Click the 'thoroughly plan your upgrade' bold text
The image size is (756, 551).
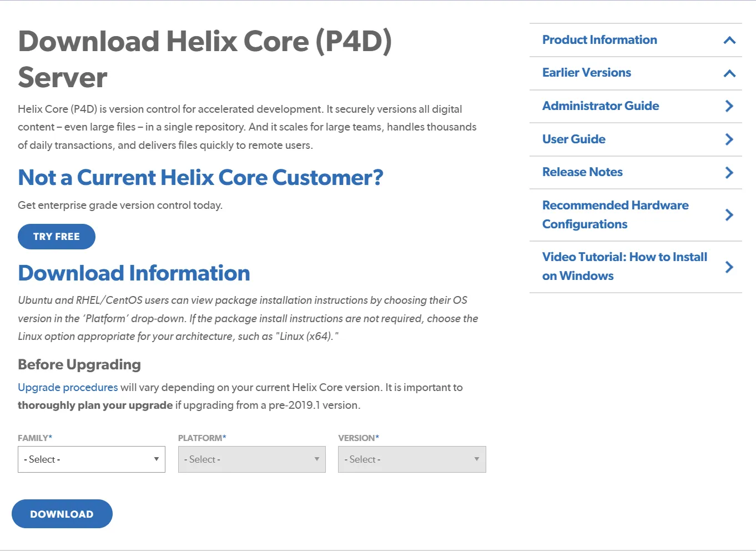point(95,405)
